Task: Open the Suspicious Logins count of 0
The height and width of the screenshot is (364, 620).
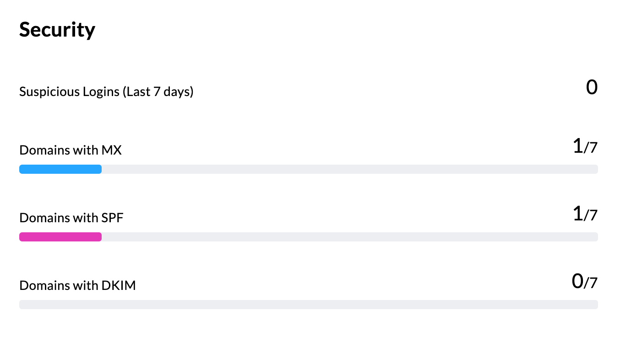Action: 592,87
